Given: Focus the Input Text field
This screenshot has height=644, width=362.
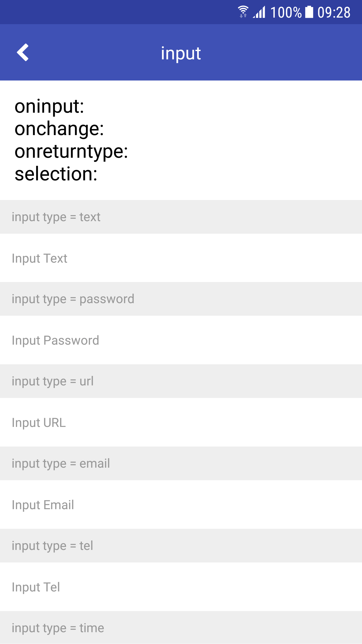Looking at the screenshot, I should [x=181, y=258].
